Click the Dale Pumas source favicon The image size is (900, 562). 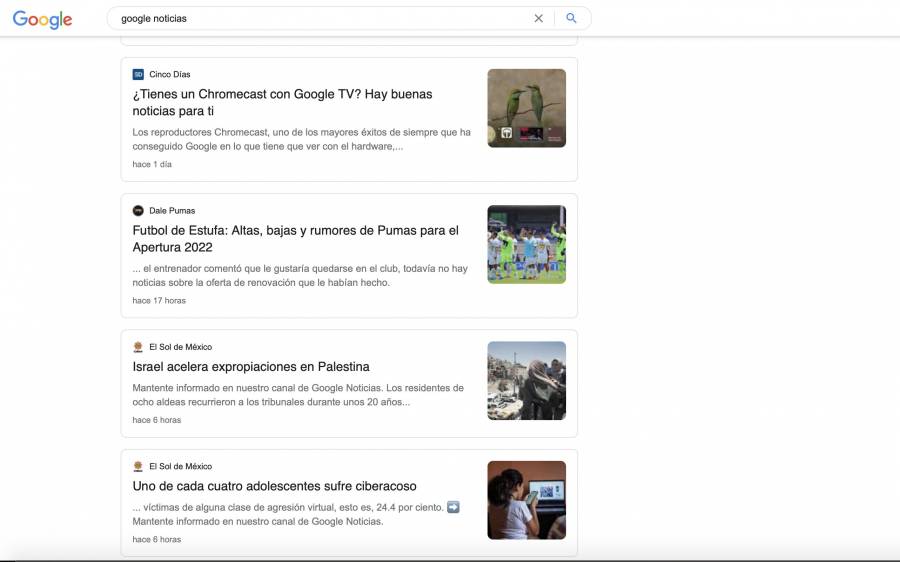[x=138, y=211]
